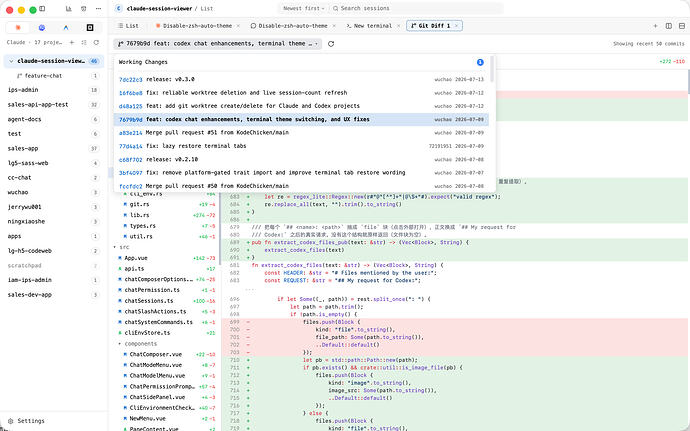Choose commit 16f6be8 fix reliable worktree deletion
690x431 pixels.
pos(301,93)
